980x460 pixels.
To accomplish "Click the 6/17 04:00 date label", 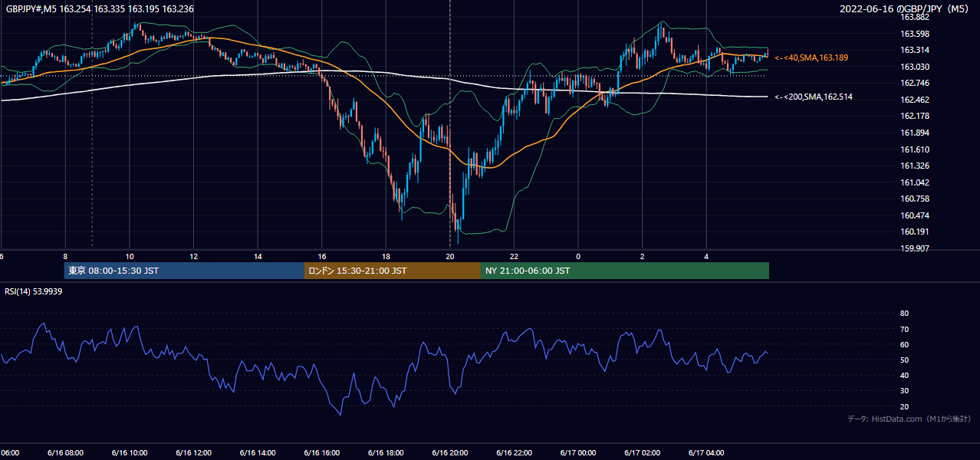I will [706, 452].
